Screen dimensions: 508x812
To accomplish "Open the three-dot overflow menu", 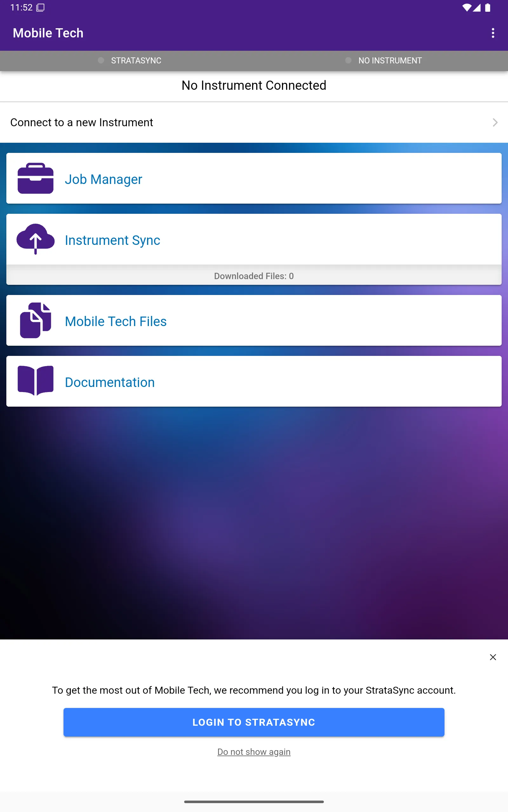I will [493, 33].
